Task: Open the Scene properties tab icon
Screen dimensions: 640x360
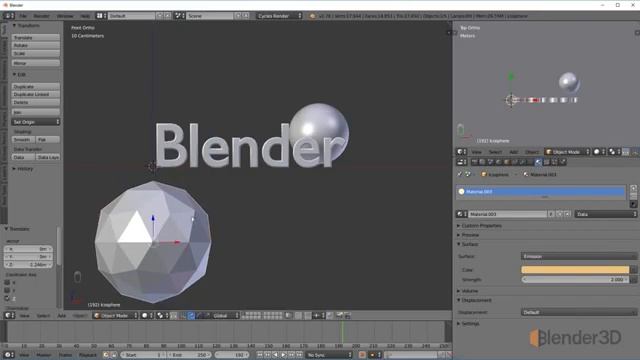Action: click(490, 162)
